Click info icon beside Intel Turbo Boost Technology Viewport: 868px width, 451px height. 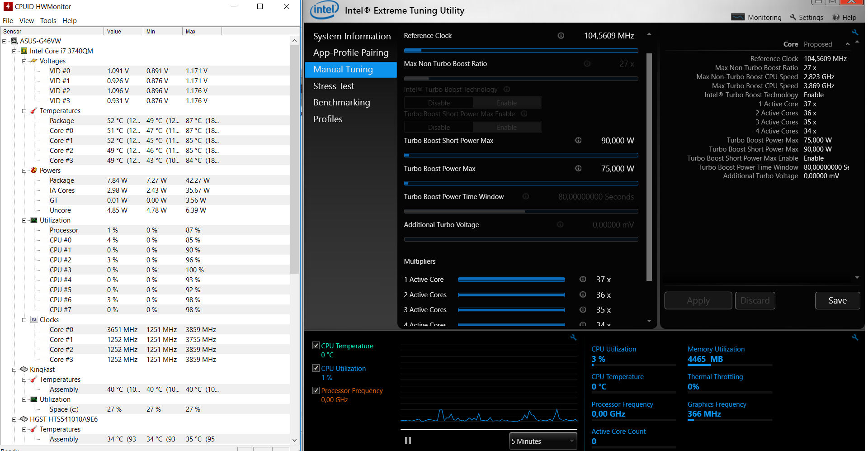coord(507,89)
